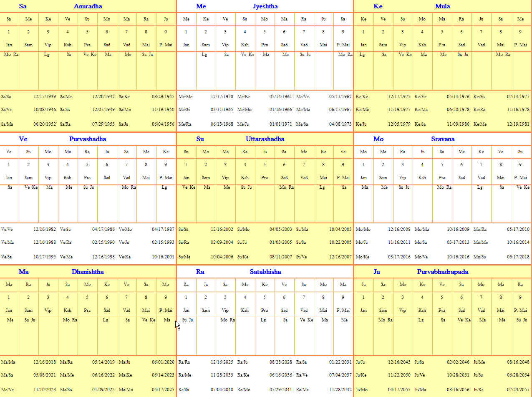This screenshot has height=397, width=532.
Task: Select the Ju/Ju date 12/16/2043
Action: tap(399, 362)
